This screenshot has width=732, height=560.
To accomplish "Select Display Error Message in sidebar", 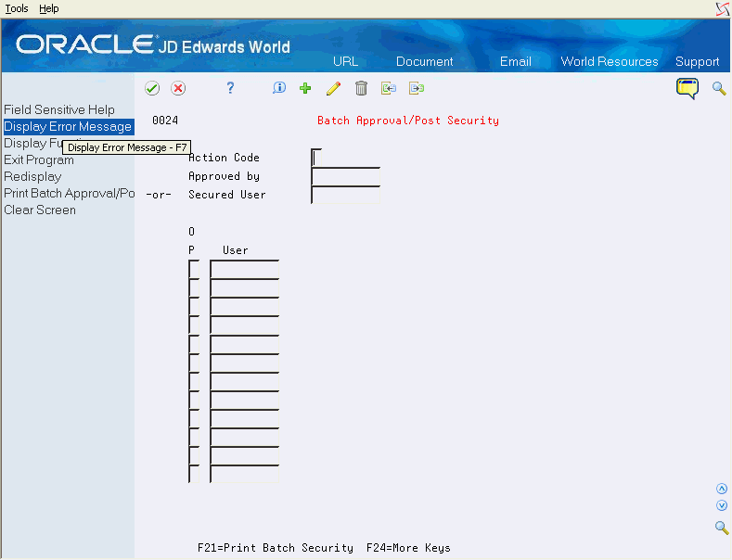I will [68, 126].
